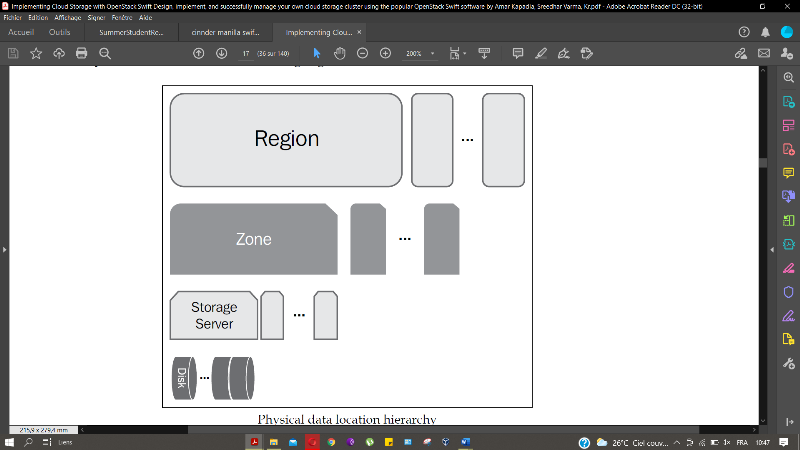The image size is (800, 450).
Task: Go to next page arrow
Action: [221, 53]
